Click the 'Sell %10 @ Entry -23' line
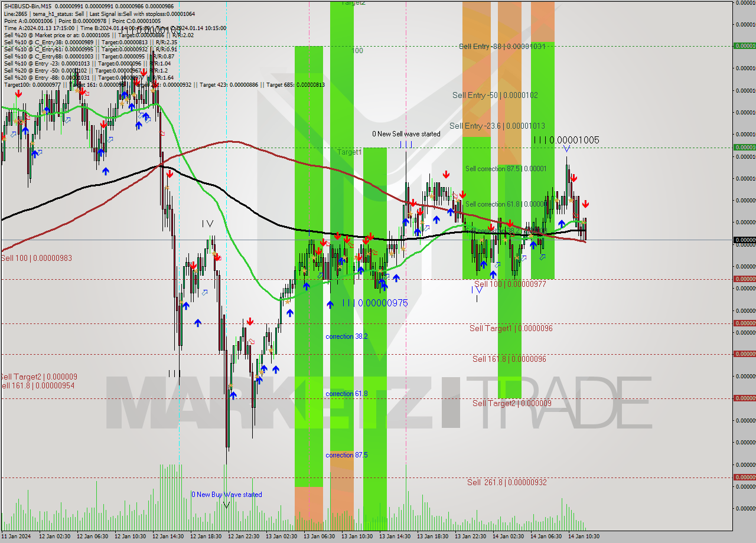 pos(87,63)
